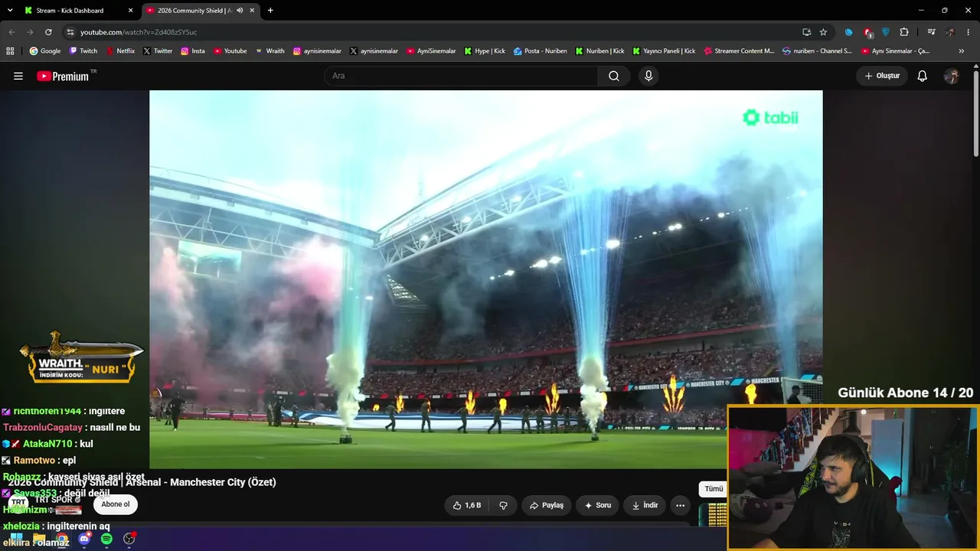Mute the YouTube tab audio icon
This screenshot has width=980, height=551.
pyautogui.click(x=240, y=11)
